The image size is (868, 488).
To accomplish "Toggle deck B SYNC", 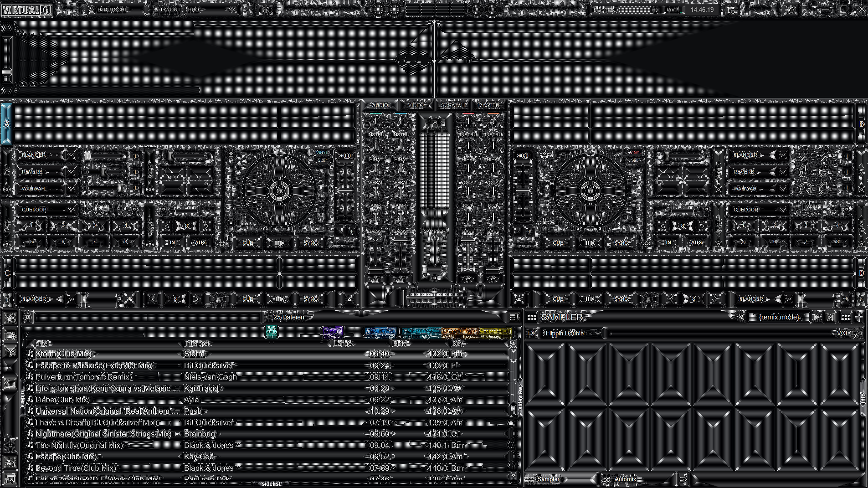I will tap(621, 243).
